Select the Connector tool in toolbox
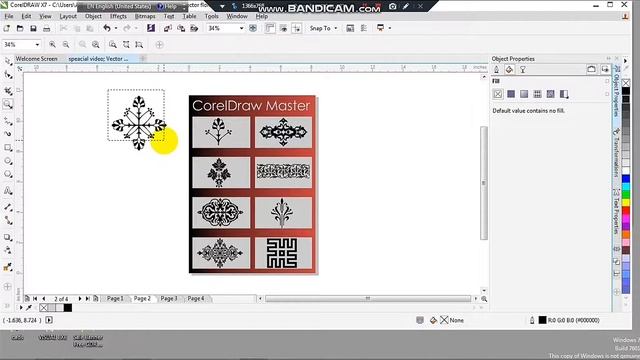The height and width of the screenshot is (360, 640). [8, 220]
